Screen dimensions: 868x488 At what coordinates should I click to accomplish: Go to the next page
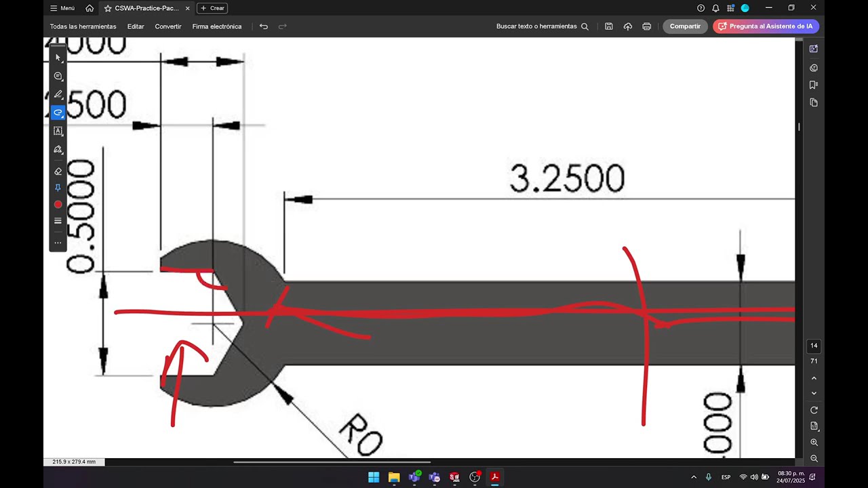[x=814, y=393]
